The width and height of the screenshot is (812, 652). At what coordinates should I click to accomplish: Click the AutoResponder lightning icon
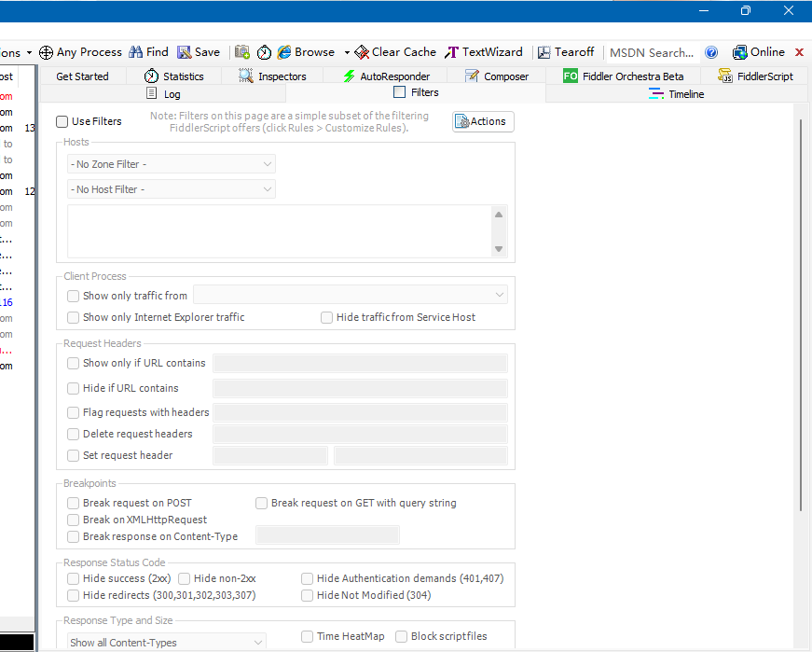click(x=349, y=76)
